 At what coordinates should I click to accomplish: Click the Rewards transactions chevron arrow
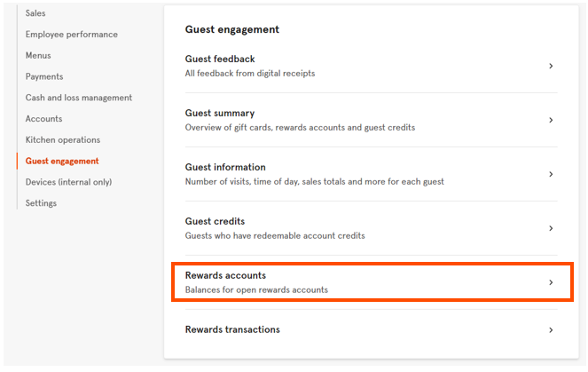tap(551, 330)
